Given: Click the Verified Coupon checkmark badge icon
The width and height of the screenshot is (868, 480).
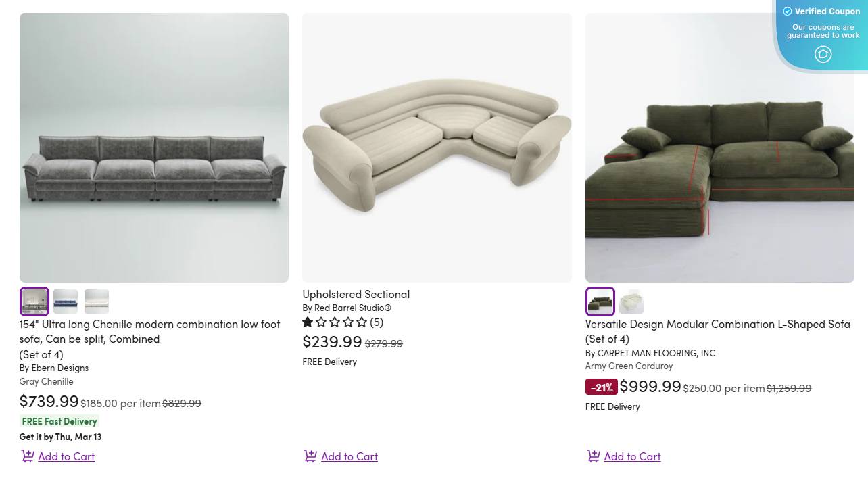Looking at the screenshot, I should coord(788,11).
